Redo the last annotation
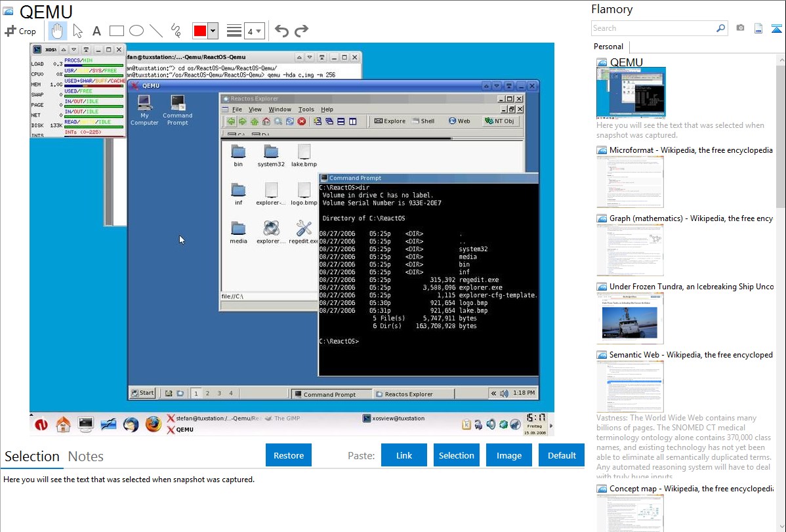The height and width of the screenshot is (532, 786). pyautogui.click(x=301, y=31)
